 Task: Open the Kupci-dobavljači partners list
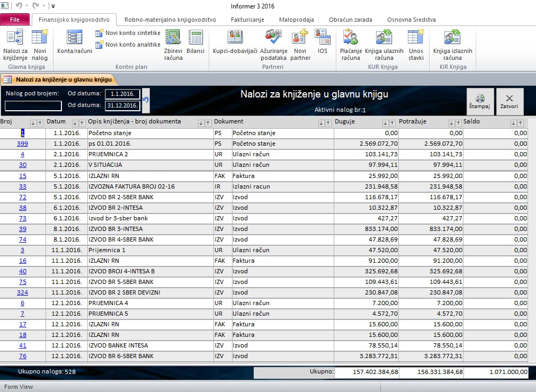[235, 42]
